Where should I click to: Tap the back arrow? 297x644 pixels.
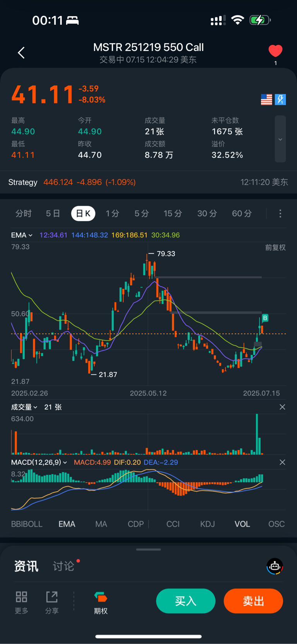pos(21,53)
